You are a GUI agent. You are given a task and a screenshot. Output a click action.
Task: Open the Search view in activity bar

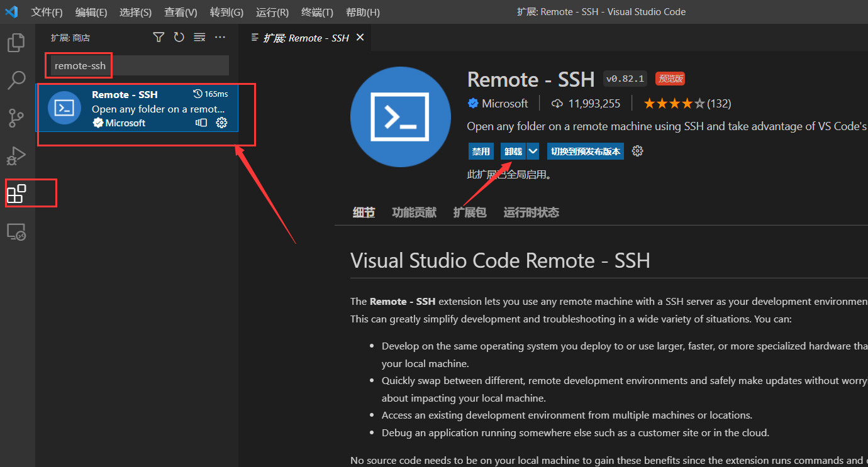[16, 80]
